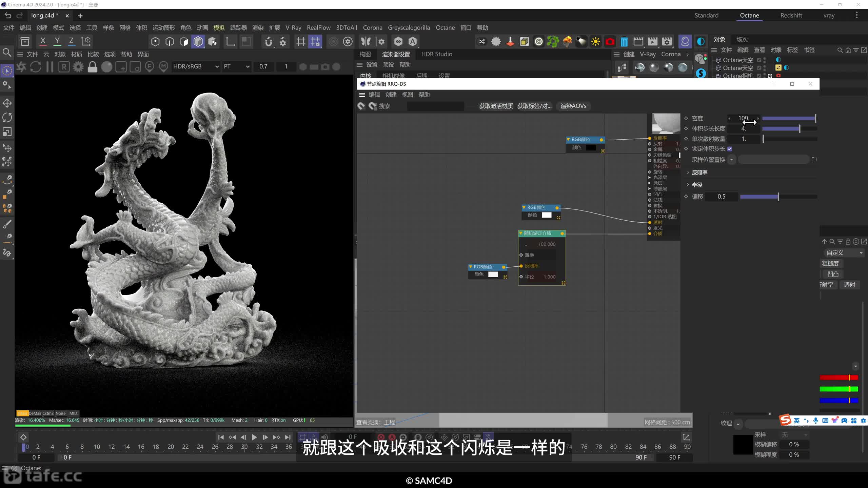Viewport: 868px width, 488px height.
Task: Toggle 锁定体积步长 checkbox
Action: [x=729, y=149]
